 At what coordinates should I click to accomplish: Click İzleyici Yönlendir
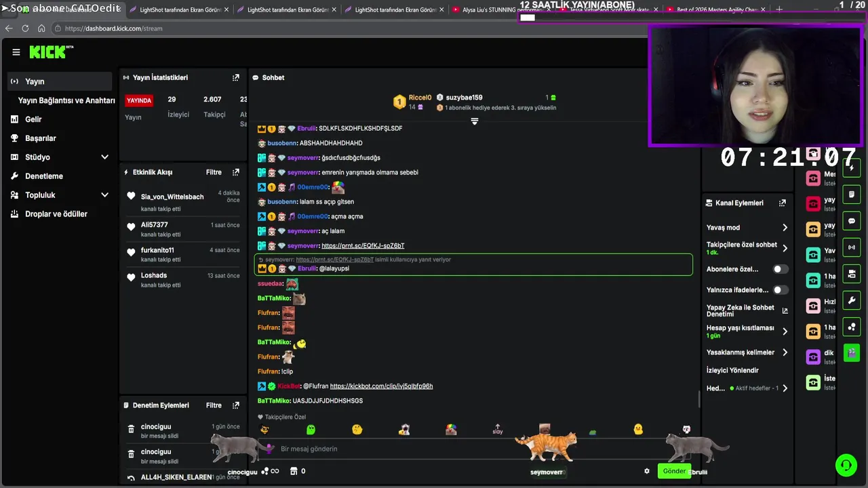732,371
